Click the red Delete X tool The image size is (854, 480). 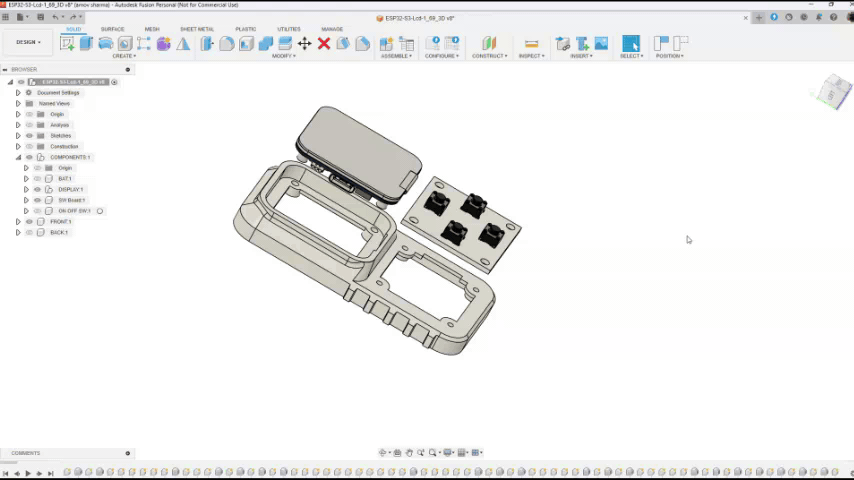pyautogui.click(x=324, y=44)
